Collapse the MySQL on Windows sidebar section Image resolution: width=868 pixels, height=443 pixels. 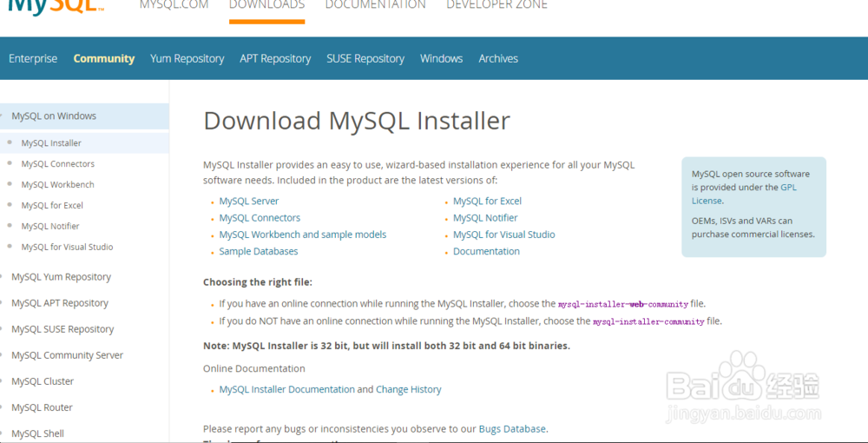pos(84,116)
